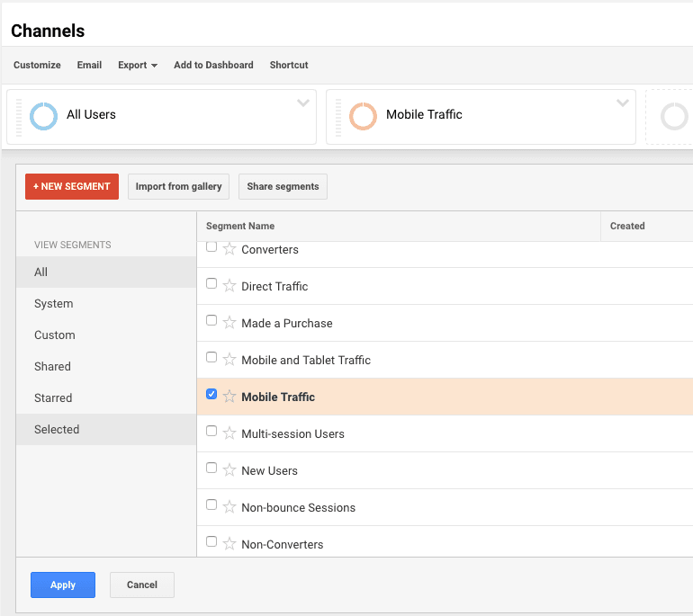
Task: Sort by Segment Name column header
Action: point(240,226)
